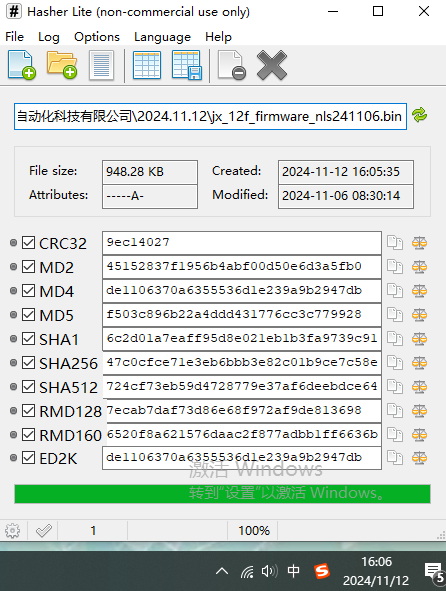Click the settings gear in status bar

point(12,531)
